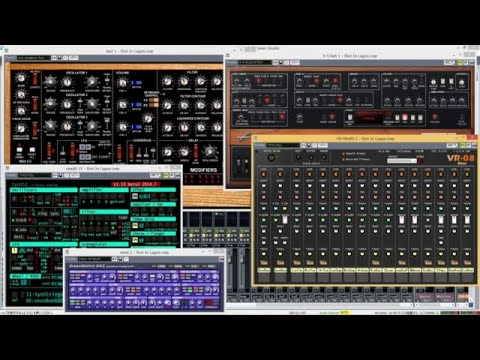Open the Minimoog window's menu icon
Image resolution: width=480 pixels, height=360 pixels.
[x=6, y=51]
